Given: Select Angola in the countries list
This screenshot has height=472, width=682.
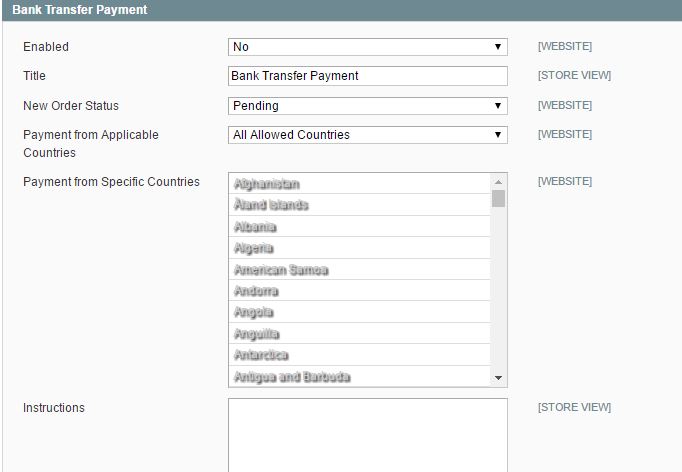Looking at the screenshot, I should [x=359, y=312].
